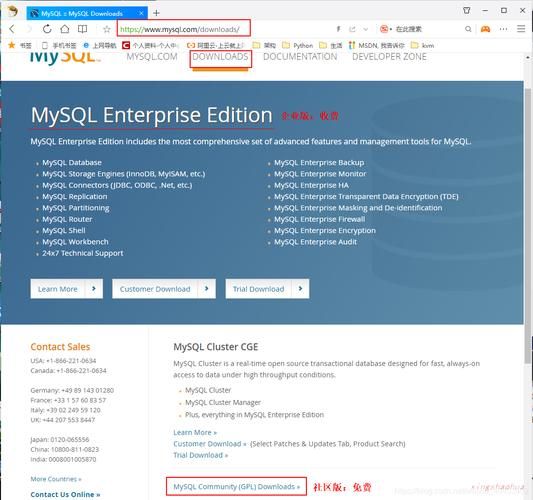Open the DOCUMENTATION nav tab
This screenshot has width=533, height=500.
300,57
